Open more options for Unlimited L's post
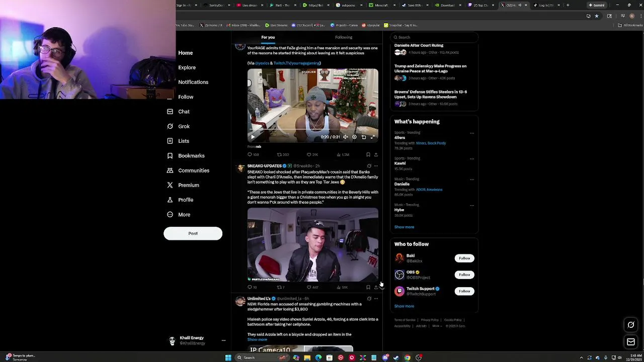The height and width of the screenshot is (362, 644). point(376,299)
